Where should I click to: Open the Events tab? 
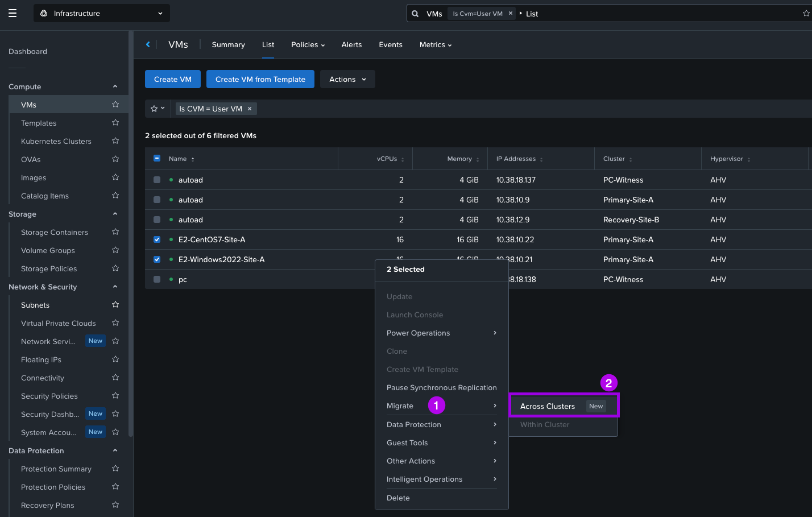(x=391, y=44)
